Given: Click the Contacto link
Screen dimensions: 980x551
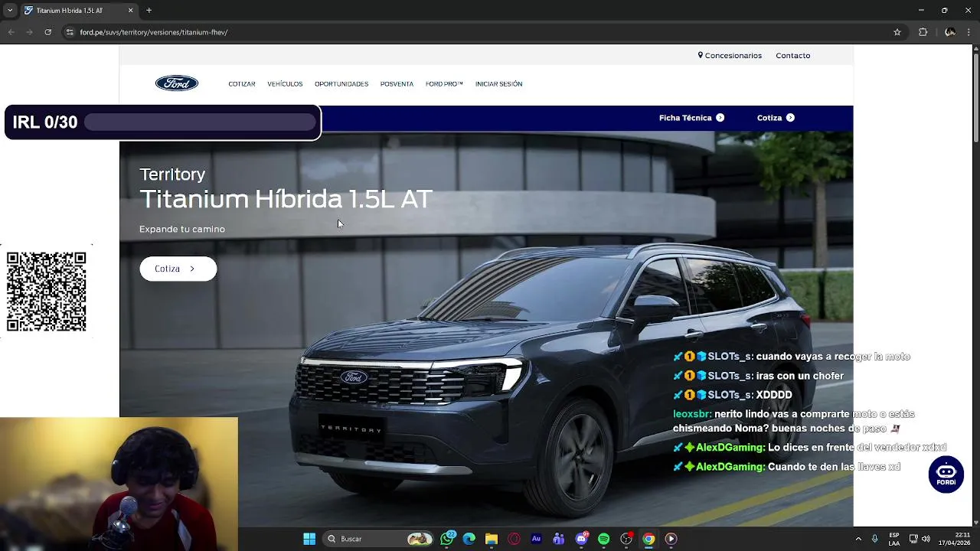Looking at the screenshot, I should tap(792, 55).
